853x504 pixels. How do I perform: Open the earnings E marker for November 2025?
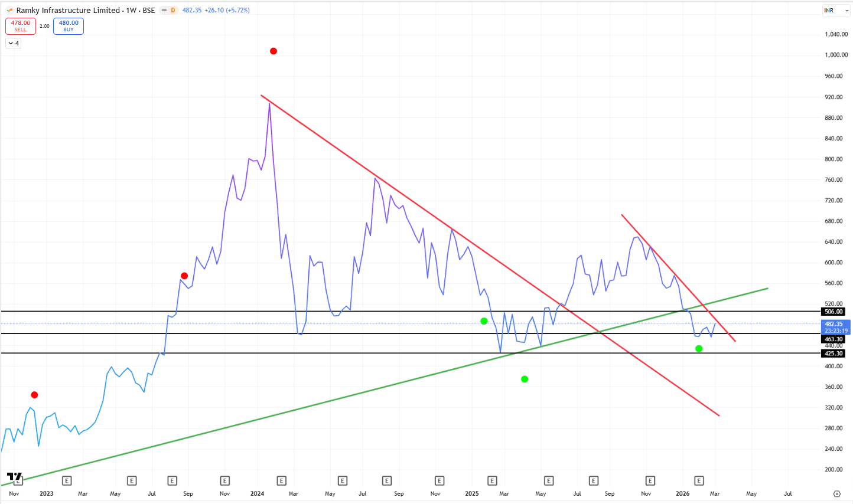(x=650, y=481)
